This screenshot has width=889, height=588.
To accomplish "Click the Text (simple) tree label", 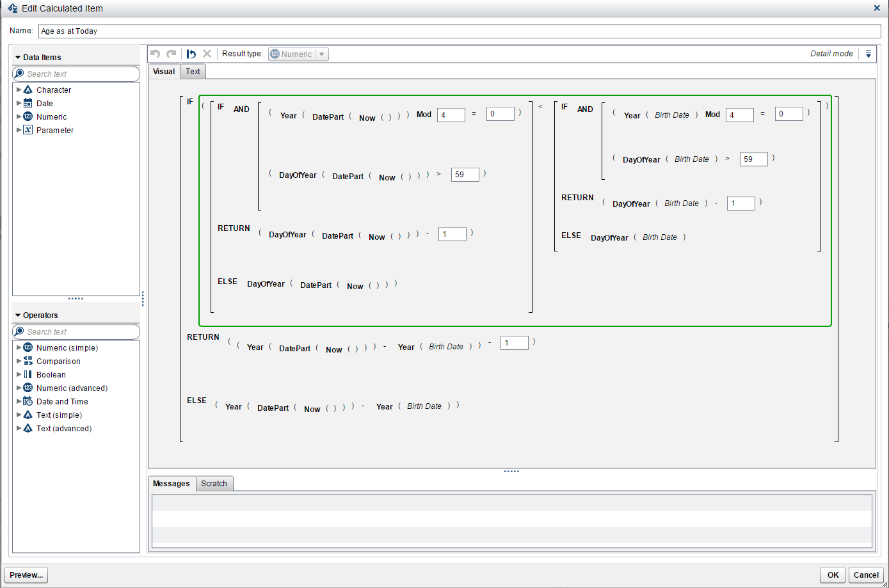I will coord(59,415).
